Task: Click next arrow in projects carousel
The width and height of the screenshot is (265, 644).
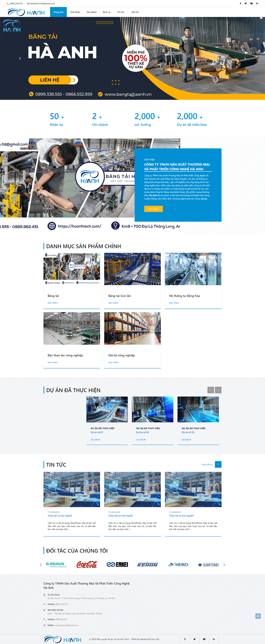Action: click(x=218, y=390)
